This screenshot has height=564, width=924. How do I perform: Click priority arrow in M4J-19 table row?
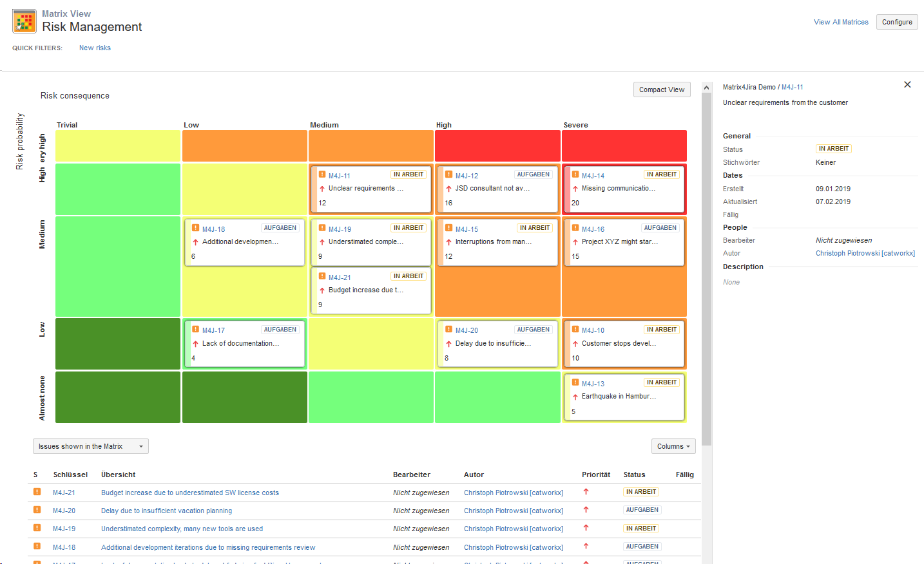(x=586, y=527)
